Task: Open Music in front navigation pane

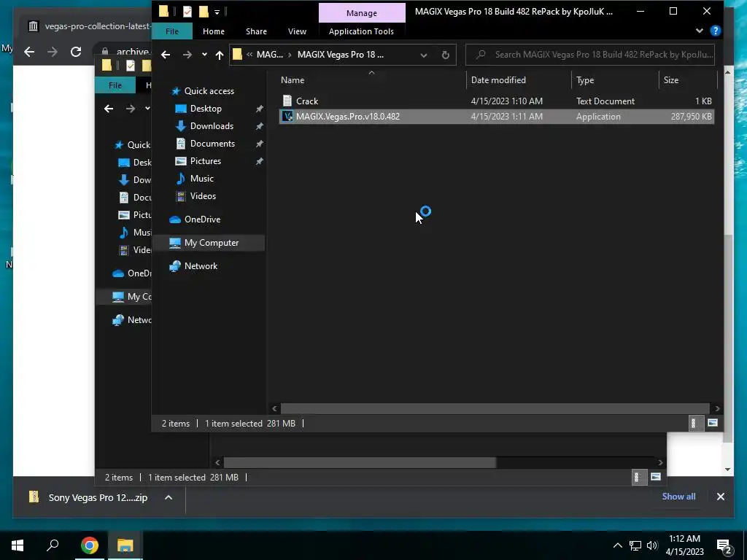Action: [201, 179]
